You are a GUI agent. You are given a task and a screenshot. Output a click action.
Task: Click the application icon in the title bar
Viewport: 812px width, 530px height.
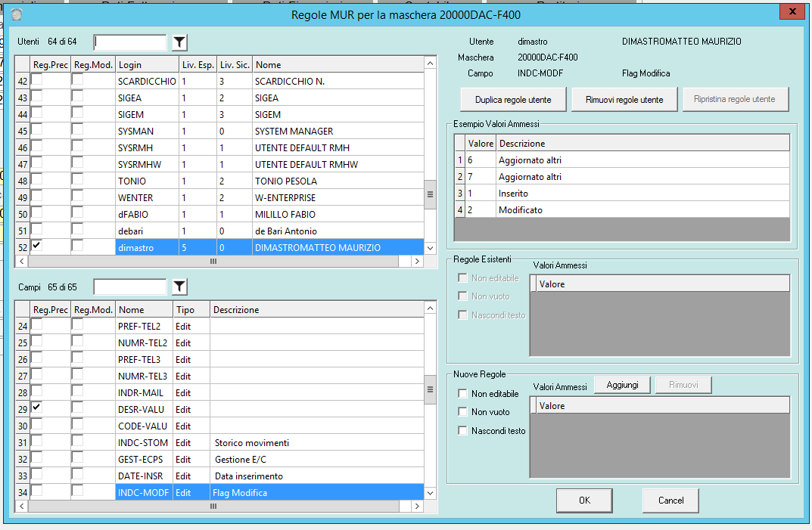click(17, 14)
